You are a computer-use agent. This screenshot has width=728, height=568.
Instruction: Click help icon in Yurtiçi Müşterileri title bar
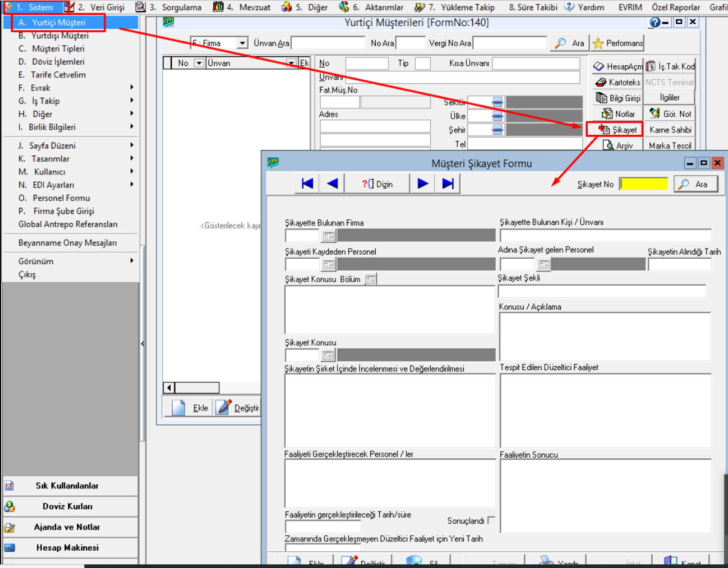[654, 23]
